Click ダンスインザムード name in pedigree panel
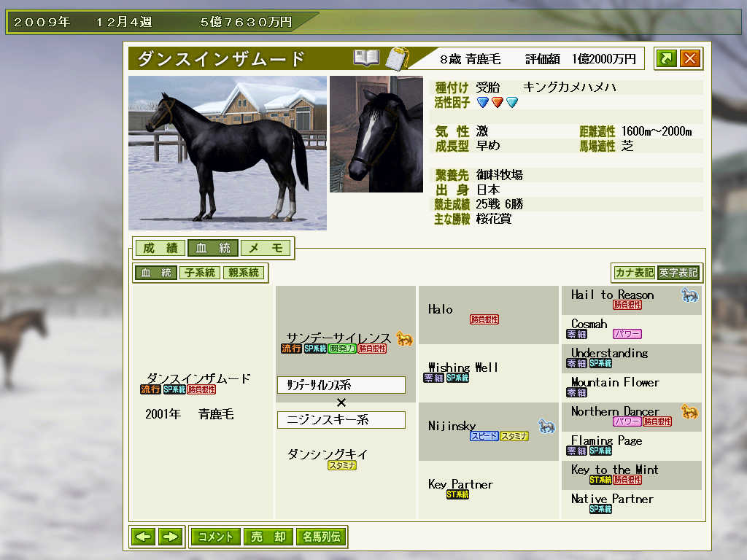Screen dimensions: 747x560 [198, 378]
